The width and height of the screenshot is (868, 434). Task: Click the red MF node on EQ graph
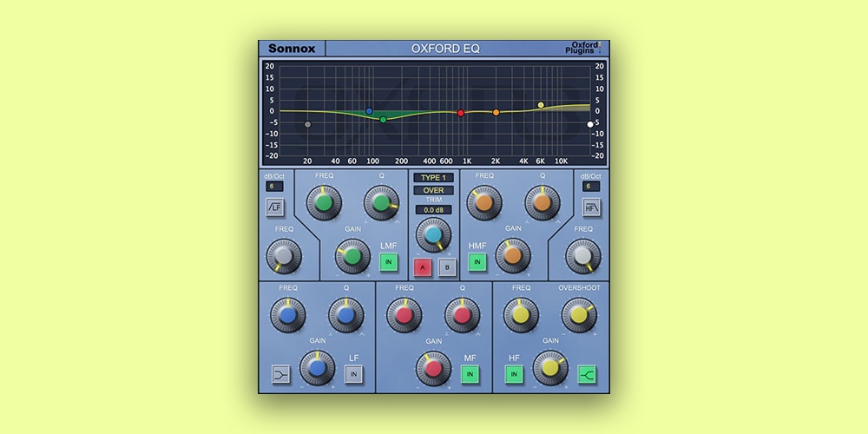461,113
